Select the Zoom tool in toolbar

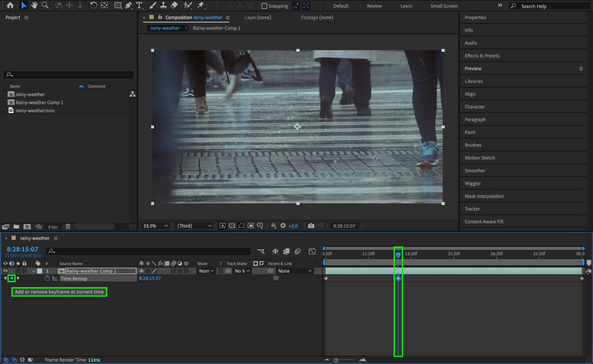click(45, 5)
